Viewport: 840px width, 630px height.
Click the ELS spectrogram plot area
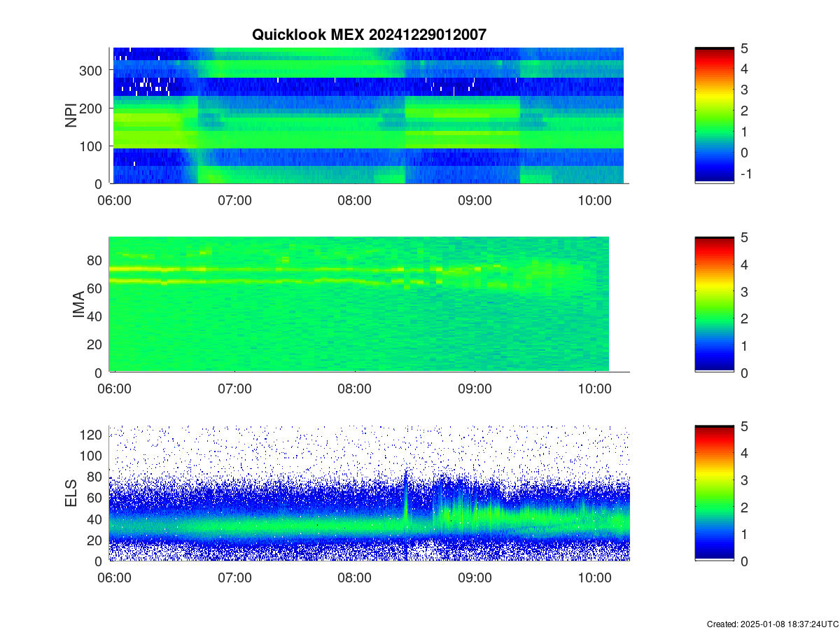370,493
